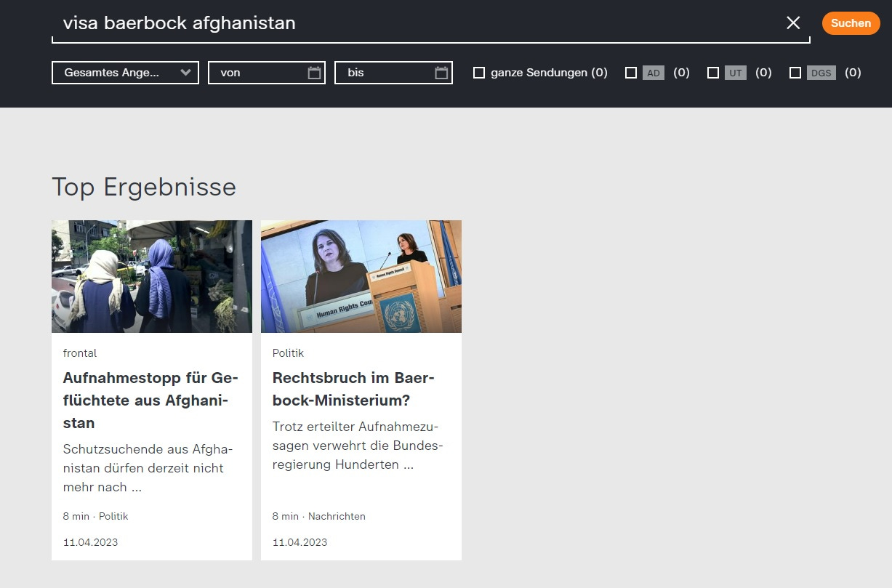Enable the DGS filter checkbox
Image resolution: width=892 pixels, height=588 pixels.
click(x=795, y=73)
